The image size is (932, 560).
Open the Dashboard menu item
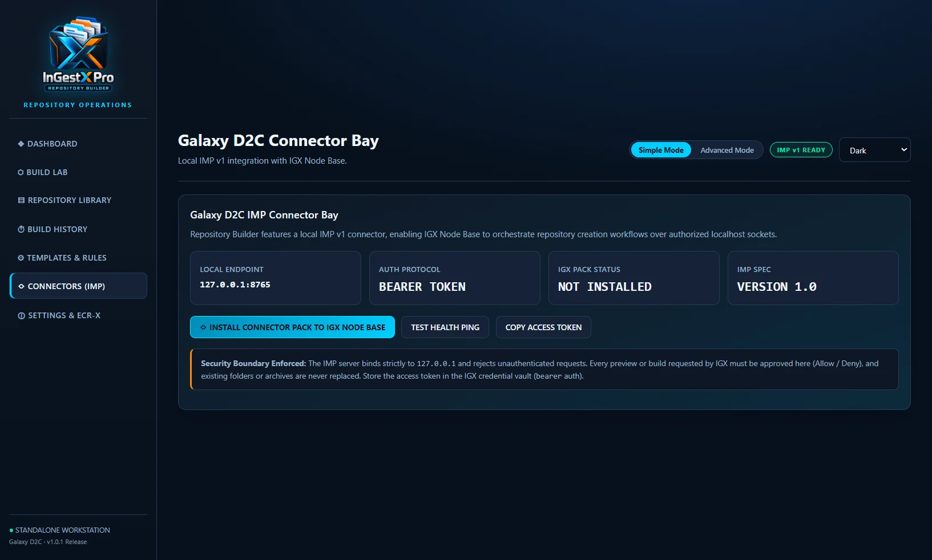click(x=78, y=144)
